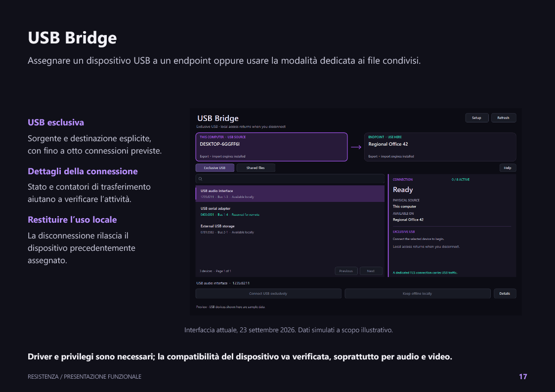Image resolution: width=555 pixels, height=392 pixels.
Task: Focus the device search field
Action: pyautogui.click(x=290, y=179)
